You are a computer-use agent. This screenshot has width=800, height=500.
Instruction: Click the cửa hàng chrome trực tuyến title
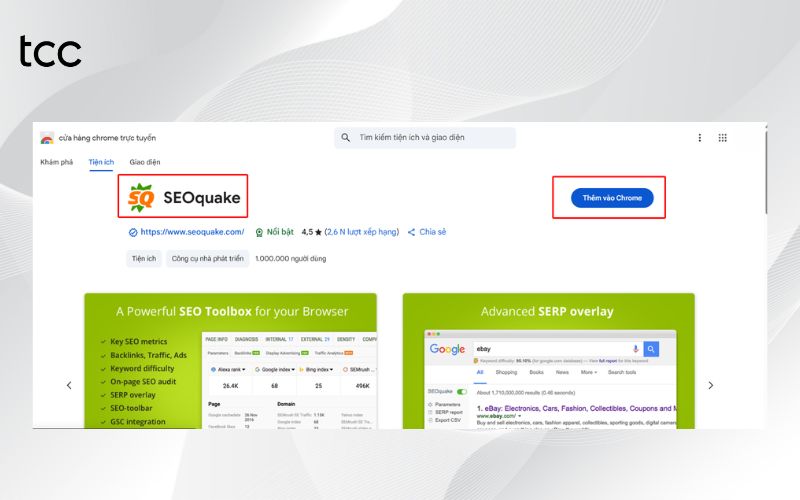(107, 138)
